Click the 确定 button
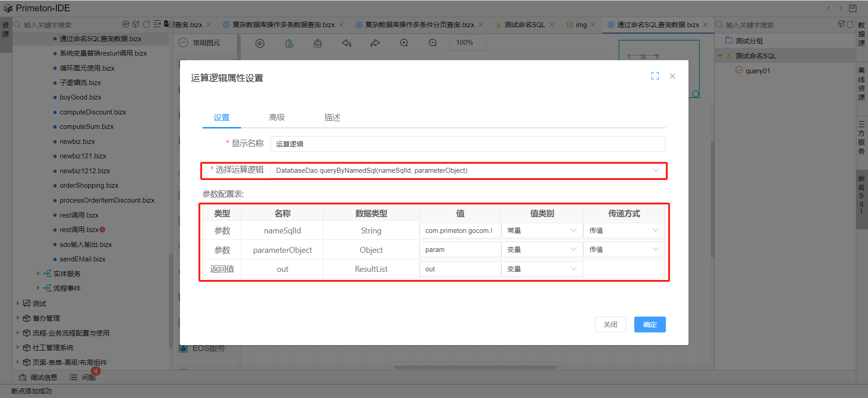 click(650, 325)
